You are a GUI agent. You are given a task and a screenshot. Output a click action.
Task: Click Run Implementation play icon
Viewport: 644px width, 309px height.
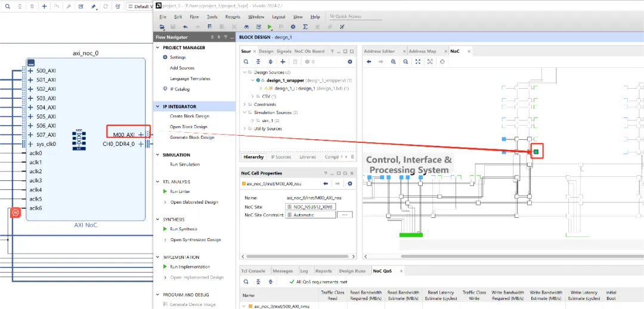tap(165, 267)
